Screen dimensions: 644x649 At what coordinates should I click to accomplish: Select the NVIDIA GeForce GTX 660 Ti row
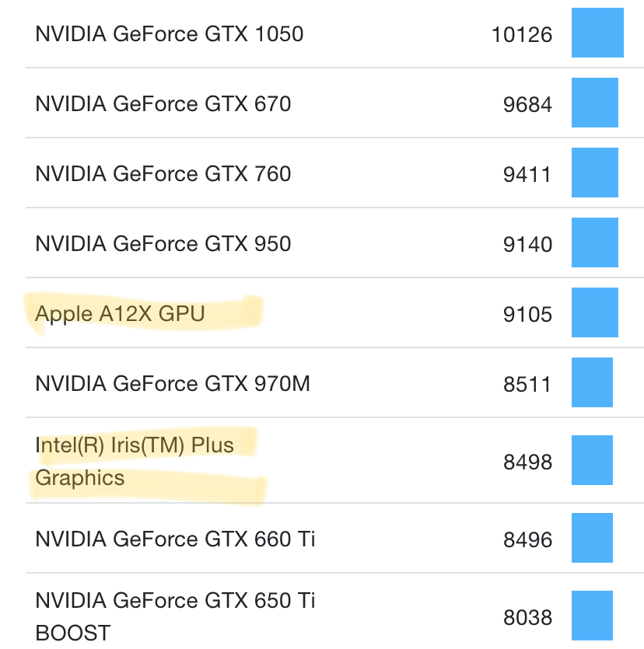175,539
